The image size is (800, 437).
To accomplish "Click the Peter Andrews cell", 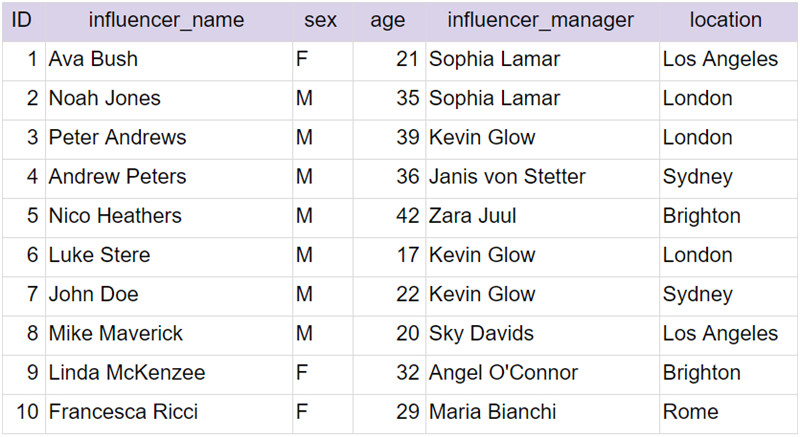I will coord(169,139).
